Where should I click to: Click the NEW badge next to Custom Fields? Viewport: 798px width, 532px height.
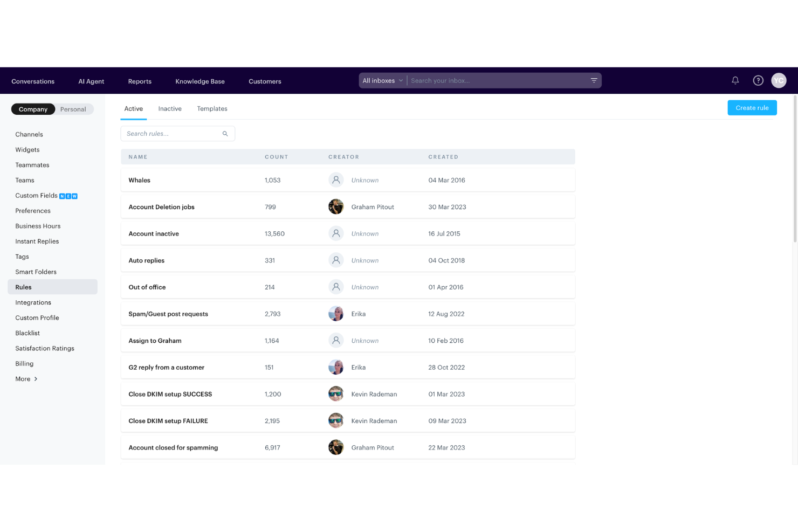68,196
